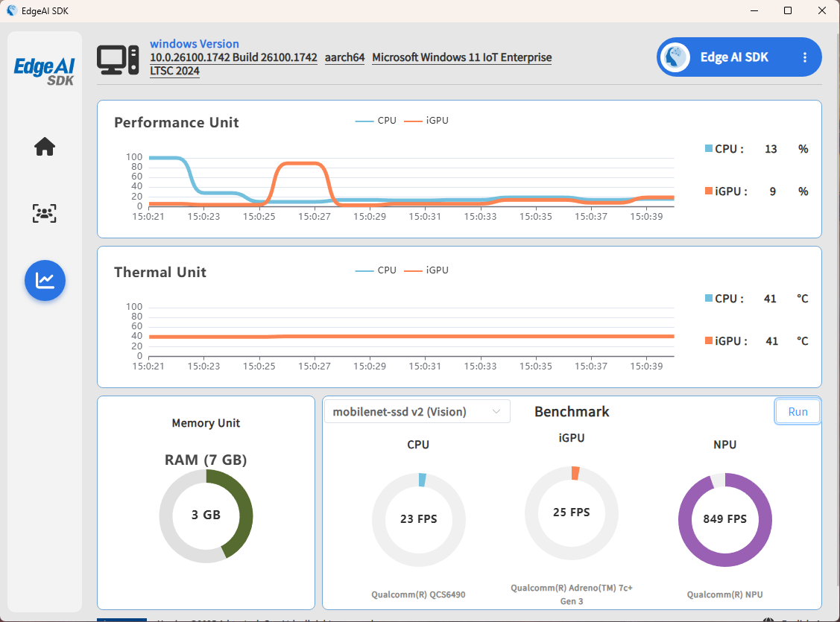Click the RAM 3 GB donut gauge
Image resolution: width=840 pixels, height=622 pixels.
[x=206, y=516]
